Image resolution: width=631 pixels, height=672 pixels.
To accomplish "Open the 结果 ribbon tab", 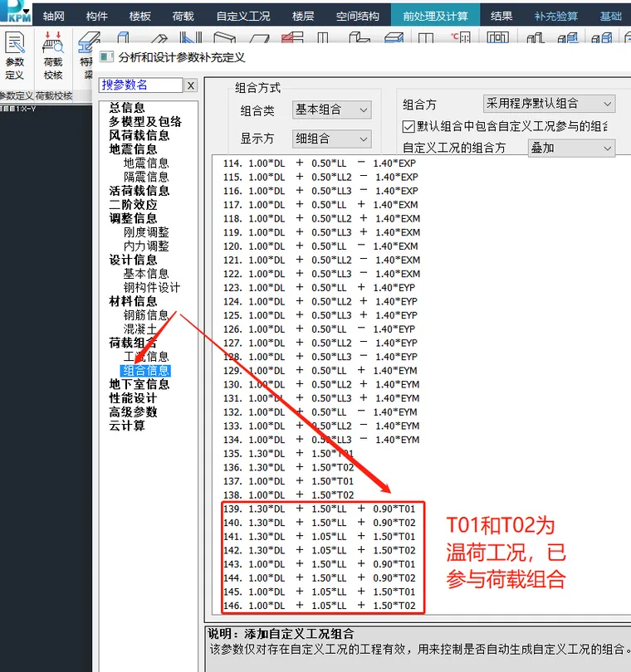I will pos(501,17).
